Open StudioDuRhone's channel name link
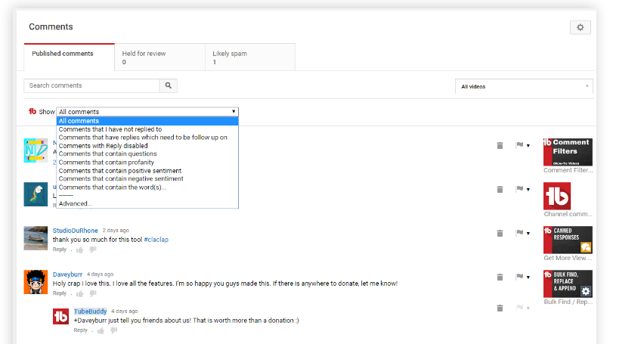The width and height of the screenshot is (644, 344). [75, 231]
